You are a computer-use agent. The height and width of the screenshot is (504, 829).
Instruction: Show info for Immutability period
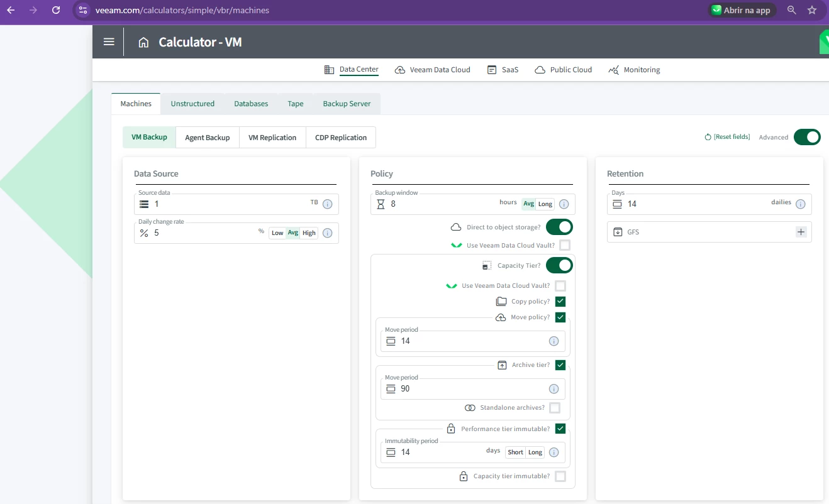pos(554,452)
